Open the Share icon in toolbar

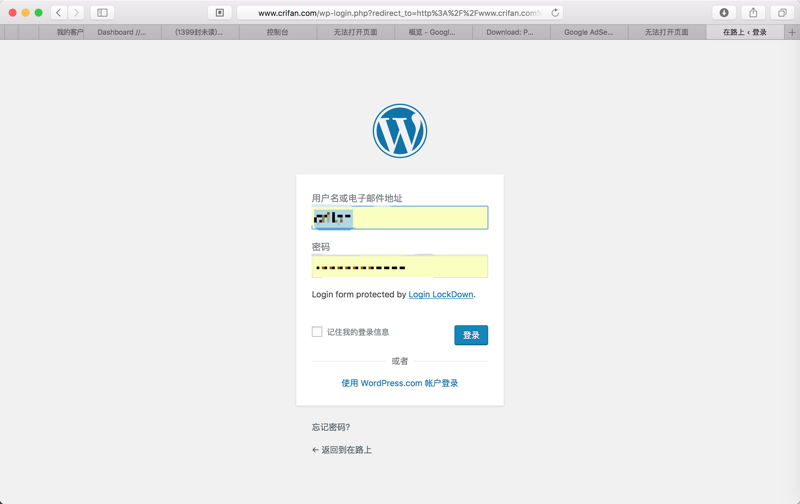click(x=753, y=12)
